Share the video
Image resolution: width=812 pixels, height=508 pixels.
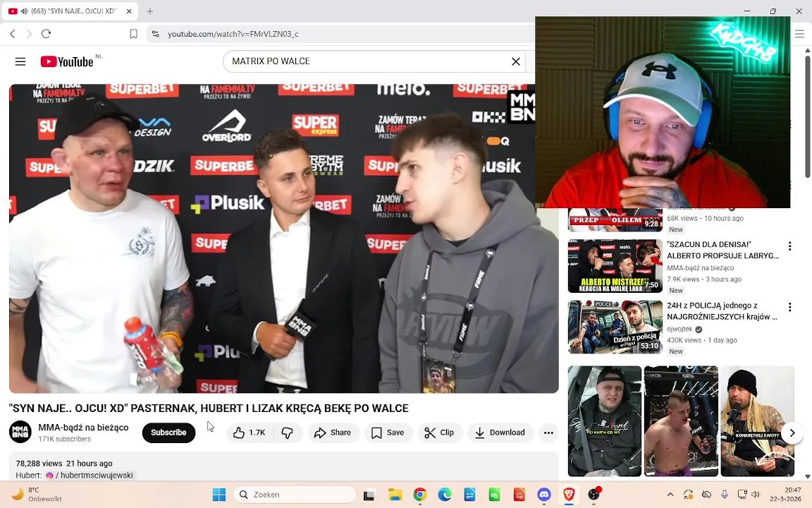pos(333,433)
